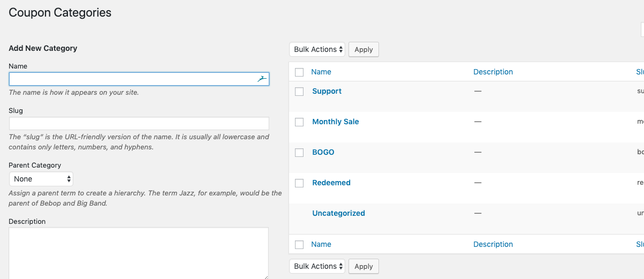Focus the Slug input field
644x279 pixels.
click(x=139, y=124)
